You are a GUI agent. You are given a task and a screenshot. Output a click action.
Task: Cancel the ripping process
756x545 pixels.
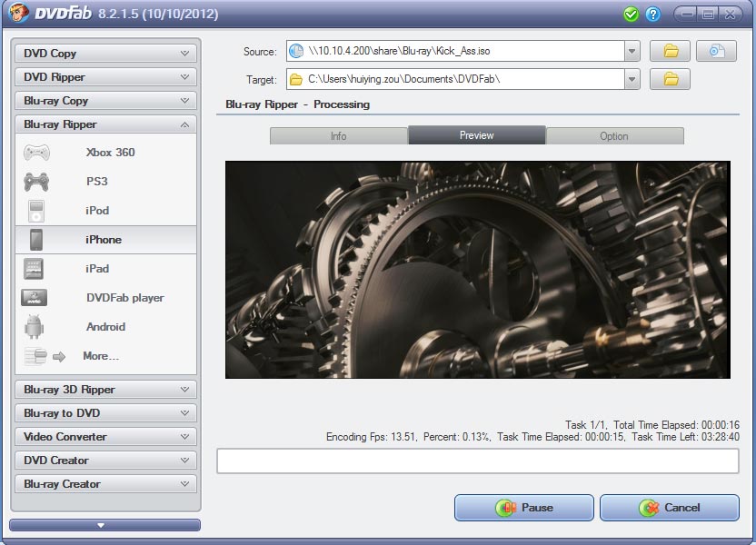[670, 508]
